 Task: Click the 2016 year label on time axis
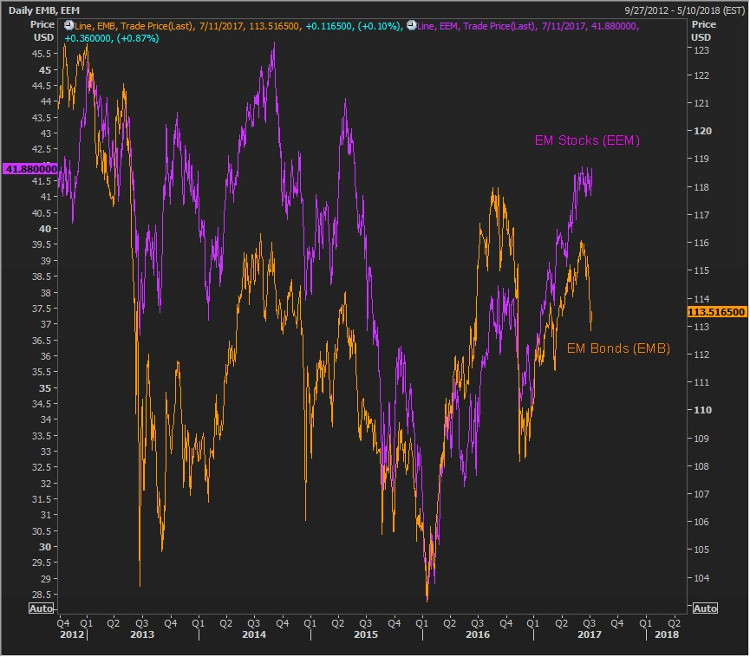click(x=478, y=634)
